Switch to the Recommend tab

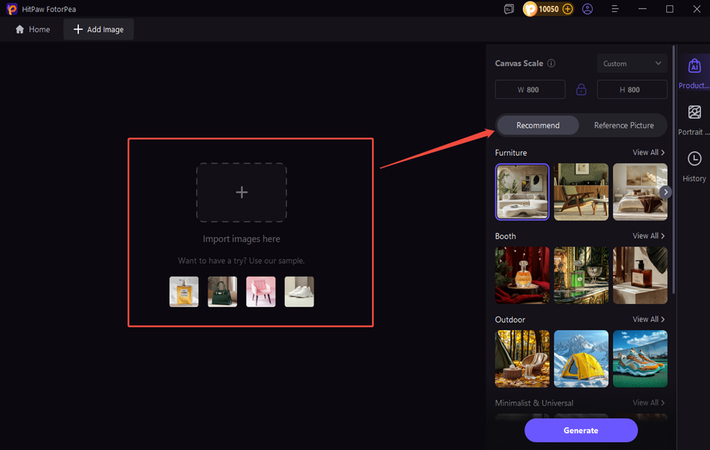[x=537, y=125]
